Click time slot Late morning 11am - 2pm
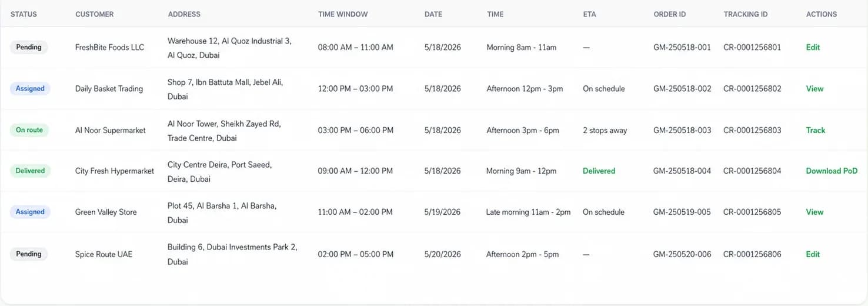 click(x=528, y=212)
